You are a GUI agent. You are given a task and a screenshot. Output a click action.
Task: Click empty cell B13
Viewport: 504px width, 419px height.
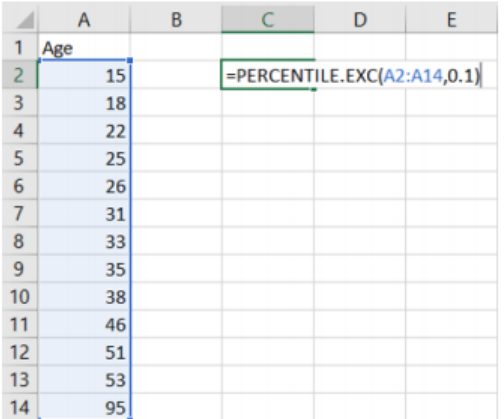point(176,380)
